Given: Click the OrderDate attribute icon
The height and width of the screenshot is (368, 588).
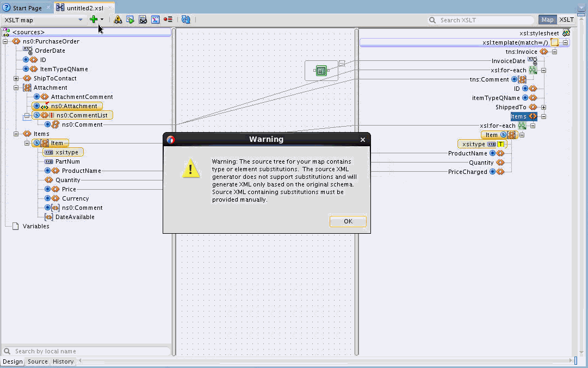Looking at the screenshot, I should coord(28,50).
